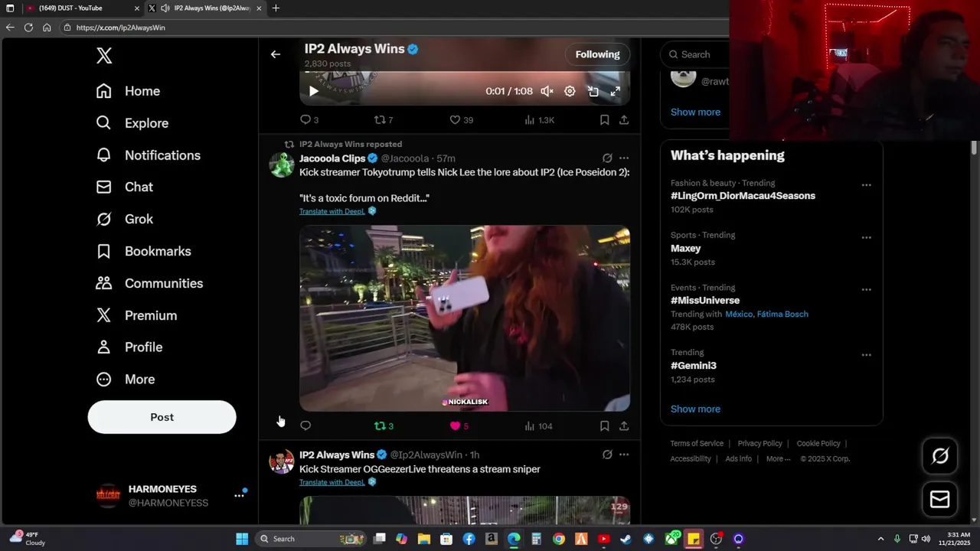
Task: Switch to the DUST YouTube tab
Action: [82, 8]
